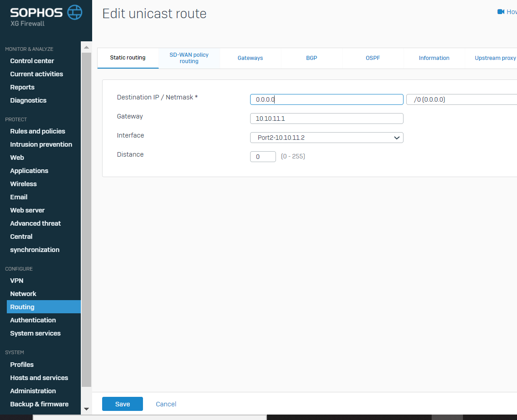
Task: Open the Gateways tab
Action: point(250,58)
